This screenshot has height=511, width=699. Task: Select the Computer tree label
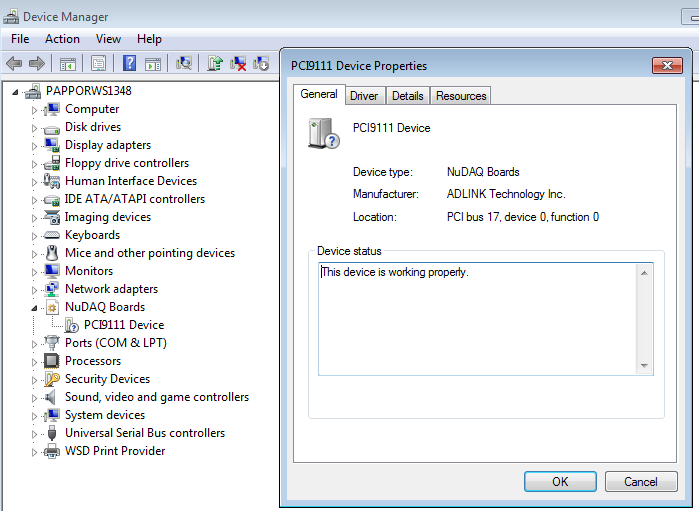pos(92,109)
